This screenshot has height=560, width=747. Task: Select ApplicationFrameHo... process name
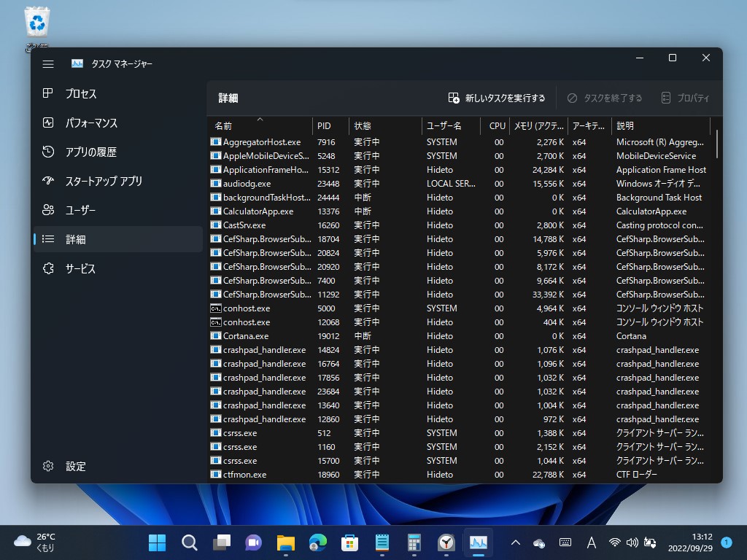[266, 169]
